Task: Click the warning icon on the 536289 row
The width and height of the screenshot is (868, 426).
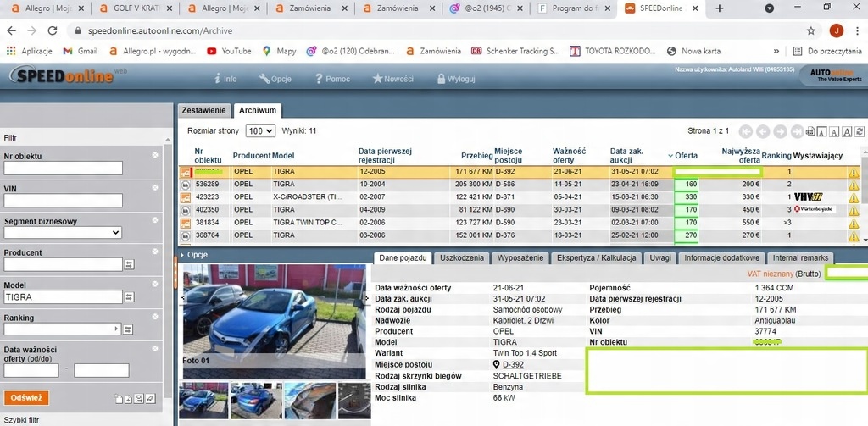Action: tap(854, 185)
